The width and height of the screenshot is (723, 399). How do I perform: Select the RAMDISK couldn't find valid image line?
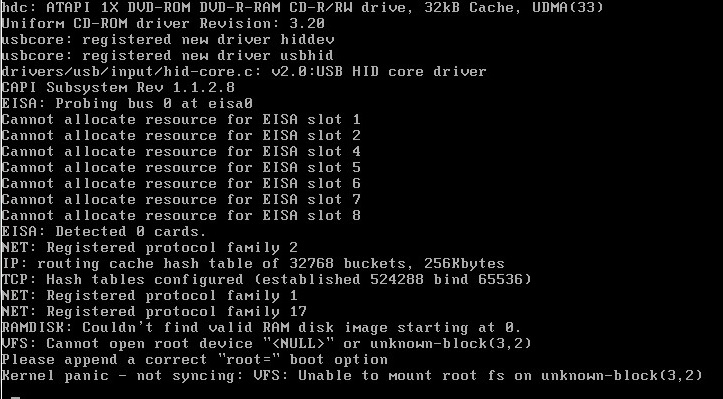[261, 328]
